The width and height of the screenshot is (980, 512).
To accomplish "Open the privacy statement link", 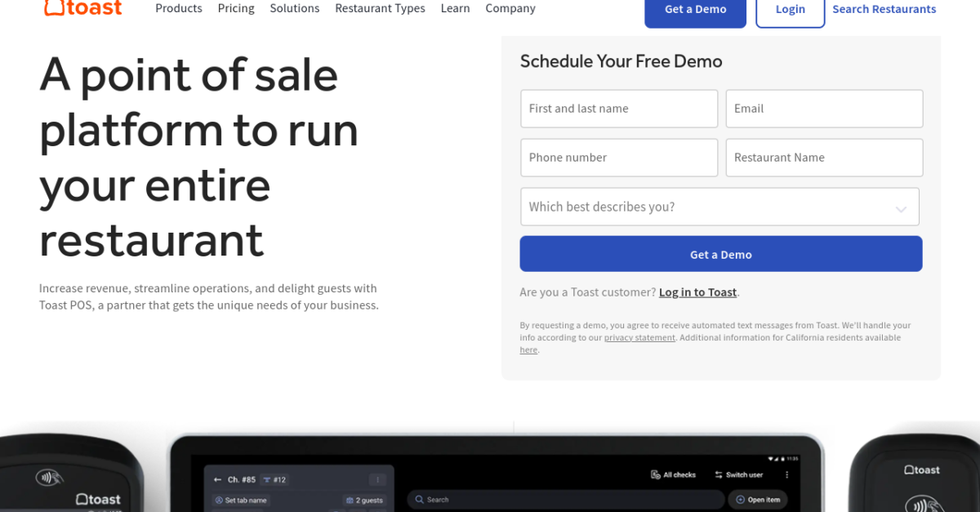I will (x=639, y=336).
